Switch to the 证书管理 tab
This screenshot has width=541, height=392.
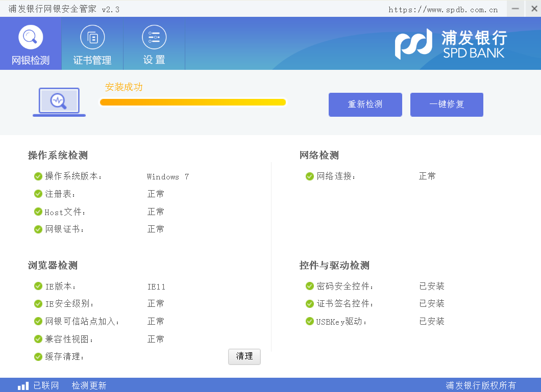point(92,44)
